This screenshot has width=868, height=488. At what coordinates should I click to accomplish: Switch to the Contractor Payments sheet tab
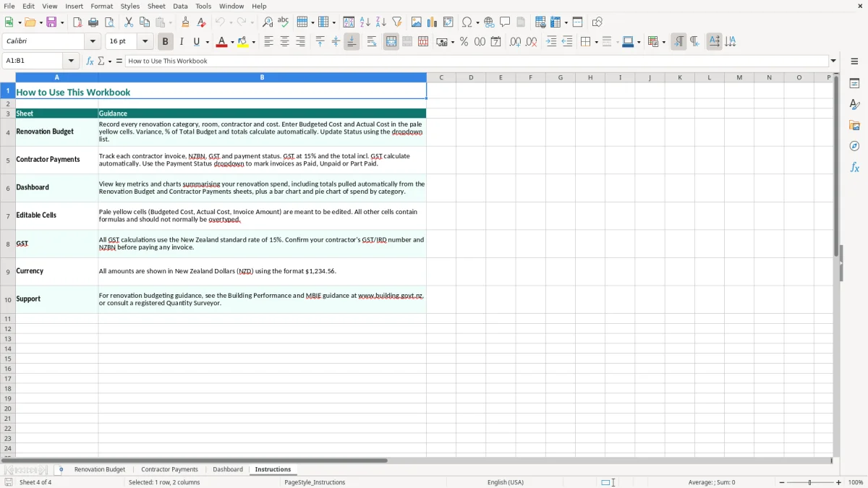[x=169, y=470]
